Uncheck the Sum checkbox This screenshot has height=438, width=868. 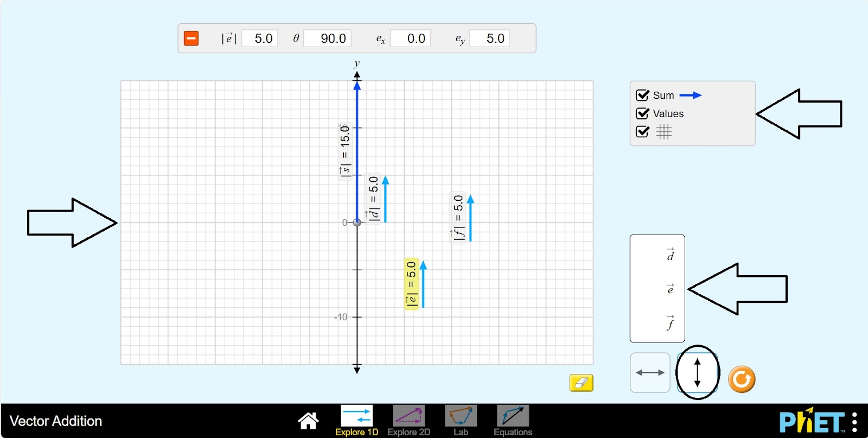pyautogui.click(x=643, y=96)
